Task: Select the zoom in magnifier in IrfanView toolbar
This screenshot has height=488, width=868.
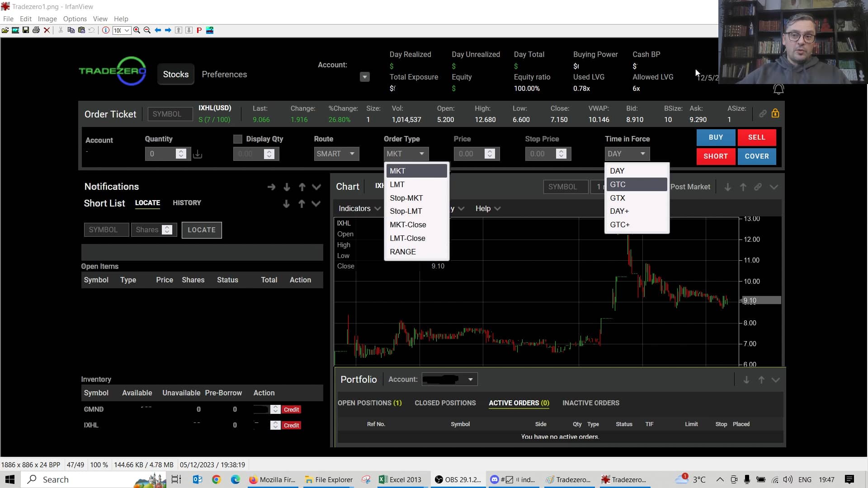Action: [x=137, y=30]
